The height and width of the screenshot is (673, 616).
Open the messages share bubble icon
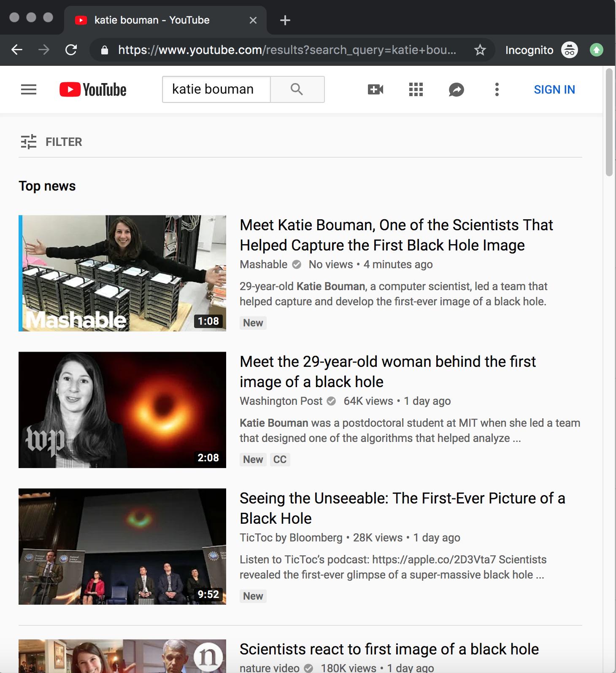coord(457,89)
